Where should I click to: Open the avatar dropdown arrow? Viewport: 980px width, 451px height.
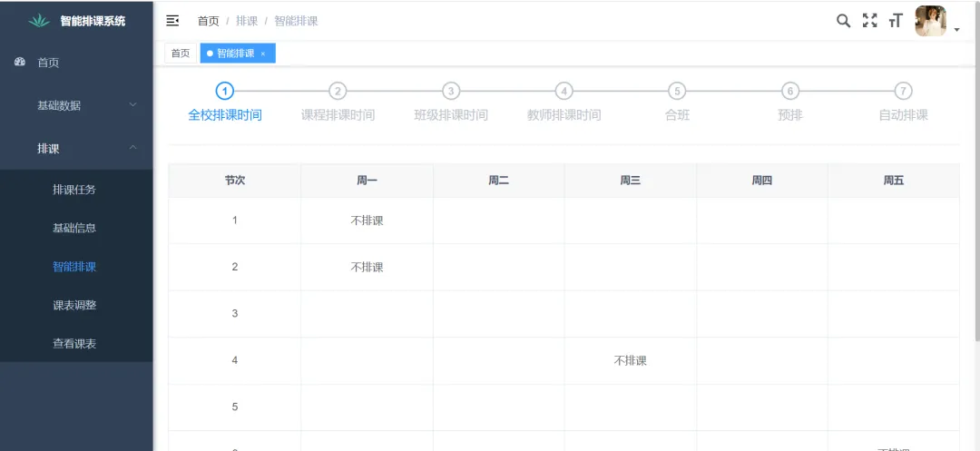point(956,30)
